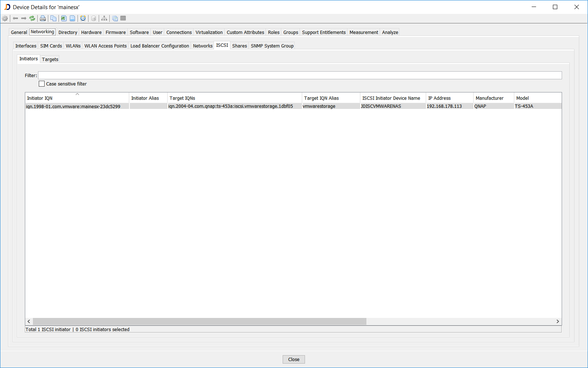Click right arrow of horizontal scrollbar
This screenshot has height=368, width=588.
click(558, 322)
